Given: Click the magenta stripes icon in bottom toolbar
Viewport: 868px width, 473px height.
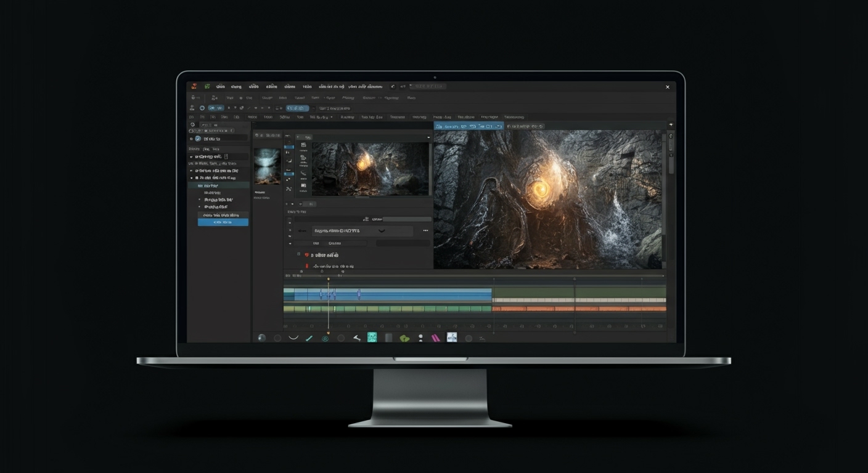Looking at the screenshot, I should click(436, 338).
